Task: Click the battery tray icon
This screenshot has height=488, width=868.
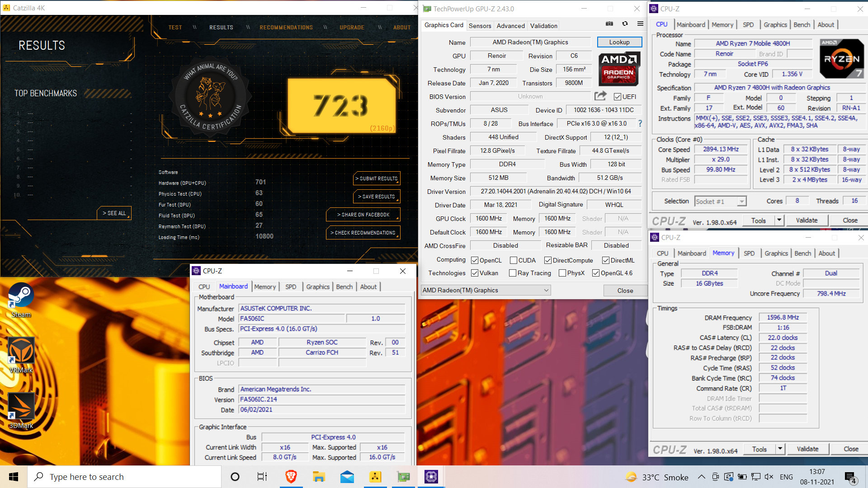Action: [x=742, y=477]
